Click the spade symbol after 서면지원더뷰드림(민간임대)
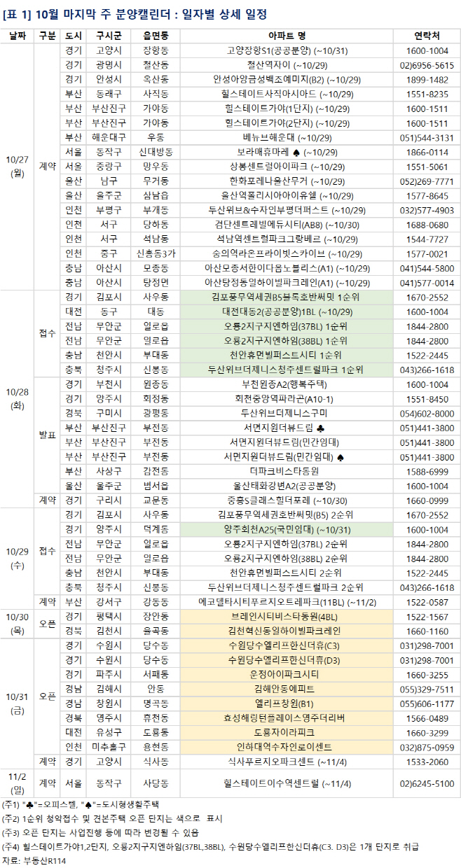461x868 pixels. click(339, 457)
